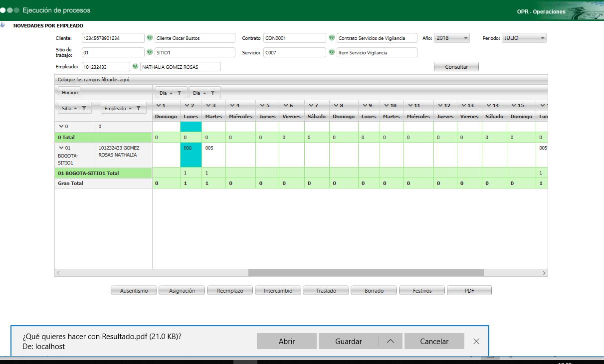This screenshot has height=364, width=604.
Task: Click the Miércoles header under day 4
Action: click(x=240, y=117)
